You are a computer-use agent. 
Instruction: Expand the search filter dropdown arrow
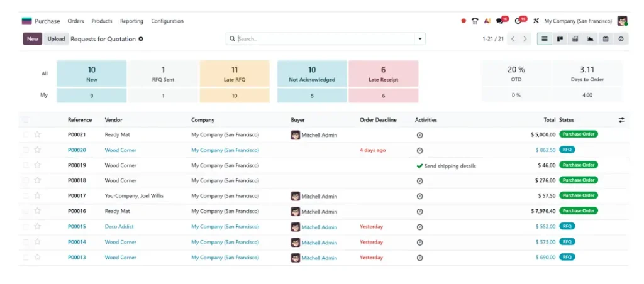(419, 39)
